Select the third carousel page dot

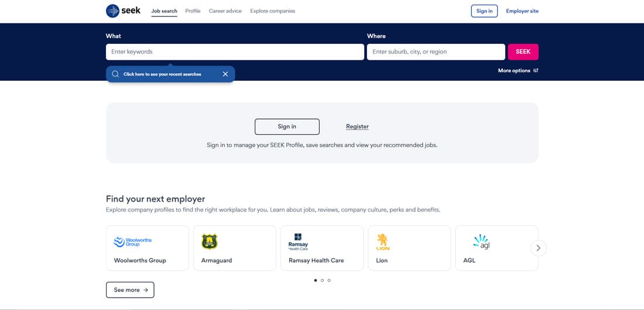click(329, 280)
